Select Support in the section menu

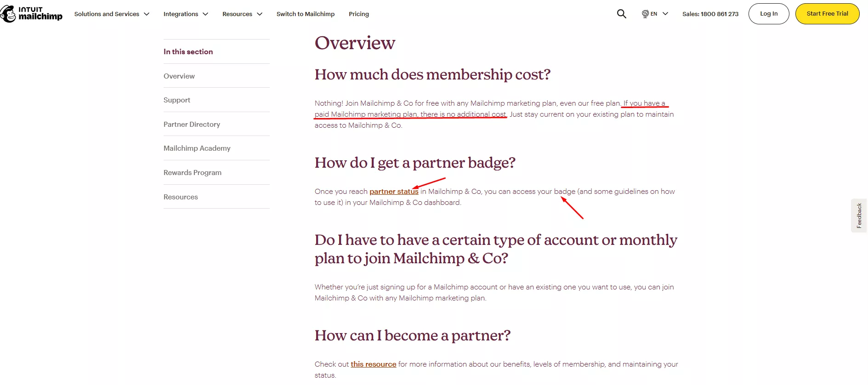click(176, 100)
